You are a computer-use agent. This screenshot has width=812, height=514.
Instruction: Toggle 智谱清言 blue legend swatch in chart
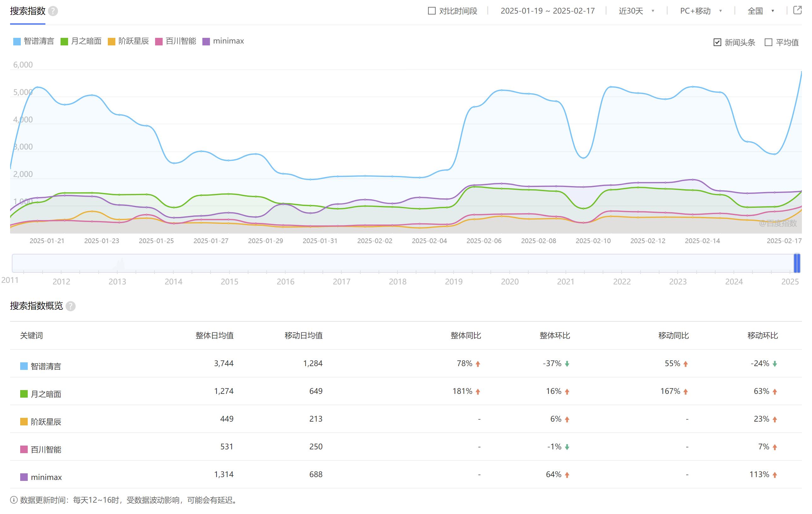tap(17, 42)
